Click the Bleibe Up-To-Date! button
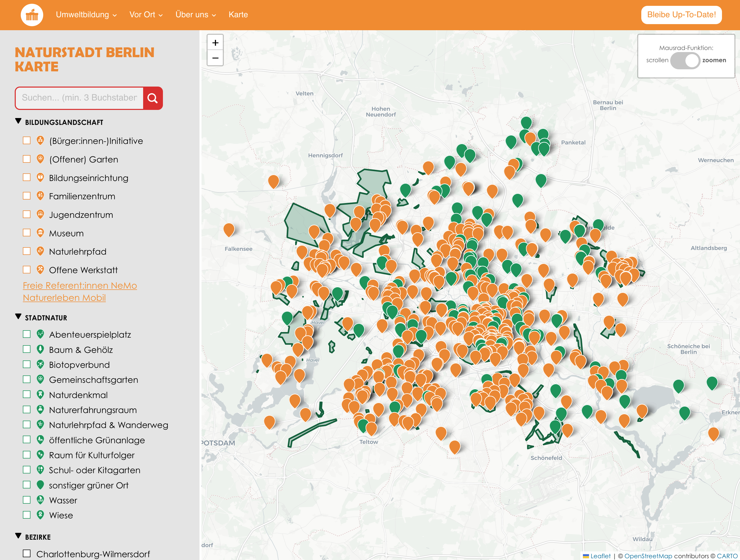The height and width of the screenshot is (560, 740). (681, 15)
